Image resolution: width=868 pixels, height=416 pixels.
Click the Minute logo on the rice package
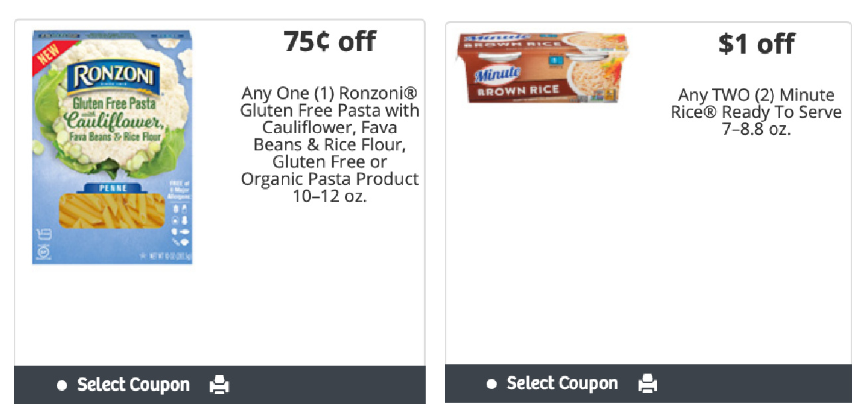click(x=488, y=74)
